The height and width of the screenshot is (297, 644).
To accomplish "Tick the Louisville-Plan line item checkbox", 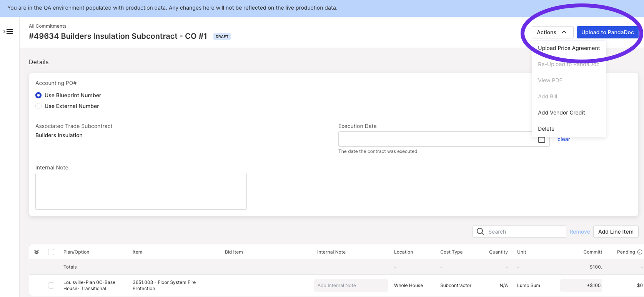I will pos(51,285).
